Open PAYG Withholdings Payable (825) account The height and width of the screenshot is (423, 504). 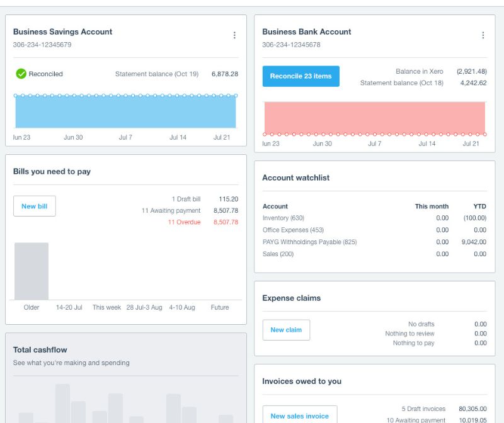[309, 242]
